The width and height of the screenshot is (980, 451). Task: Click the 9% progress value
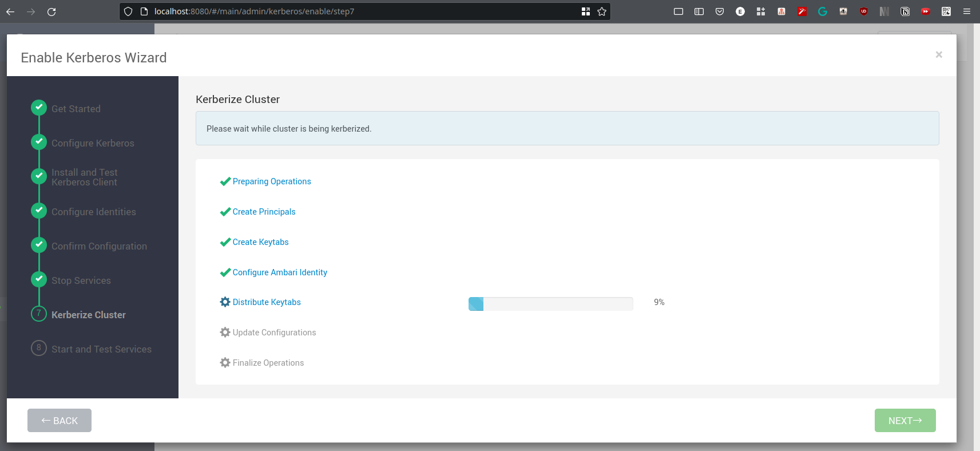click(x=659, y=302)
